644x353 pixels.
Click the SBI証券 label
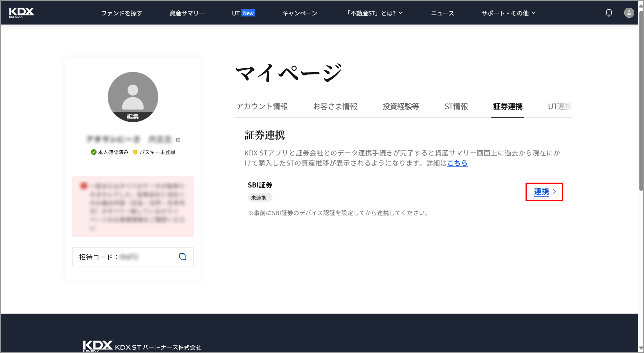click(x=260, y=185)
